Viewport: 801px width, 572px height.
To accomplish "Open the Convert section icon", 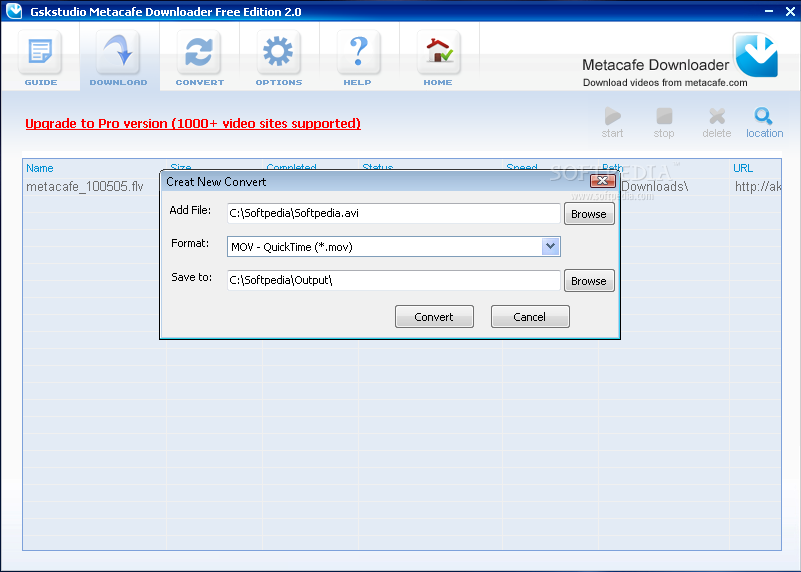I will [x=199, y=53].
